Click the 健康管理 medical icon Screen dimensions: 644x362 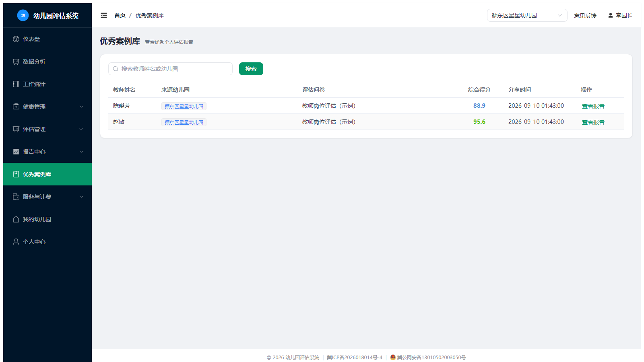(x=16, y=107)
